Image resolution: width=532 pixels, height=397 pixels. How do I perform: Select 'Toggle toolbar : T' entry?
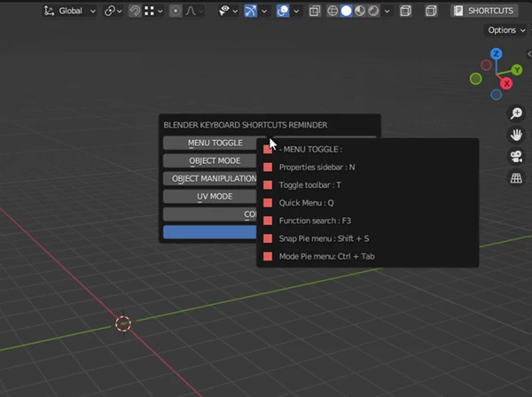click(309, 185)
